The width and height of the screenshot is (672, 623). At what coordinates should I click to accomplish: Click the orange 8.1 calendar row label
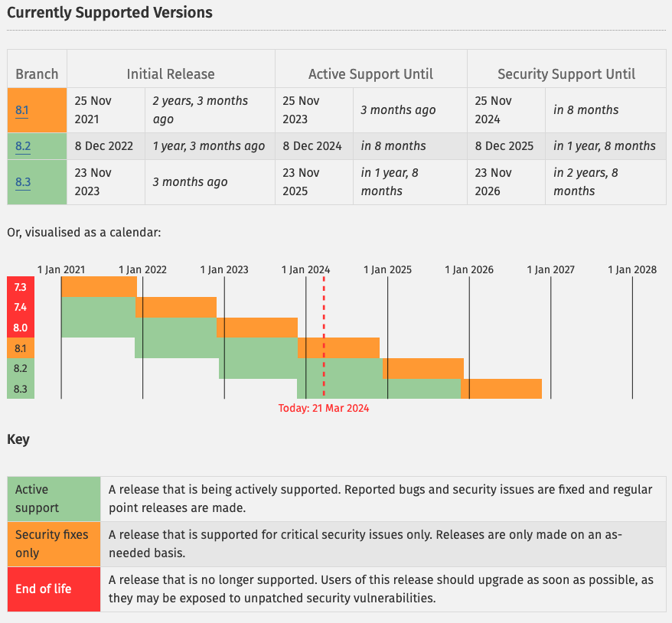(x=20, y=348)
